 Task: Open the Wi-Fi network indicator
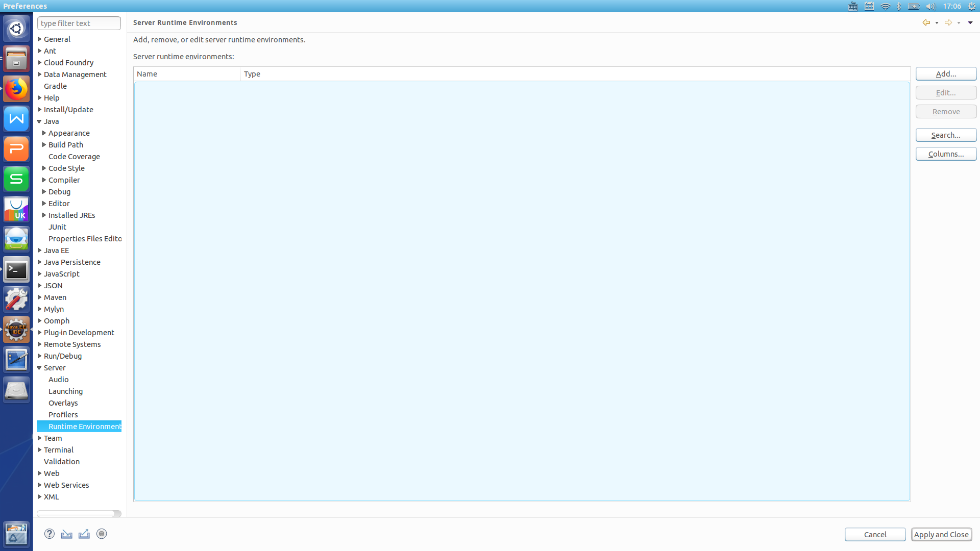click(x=886, y=6)
